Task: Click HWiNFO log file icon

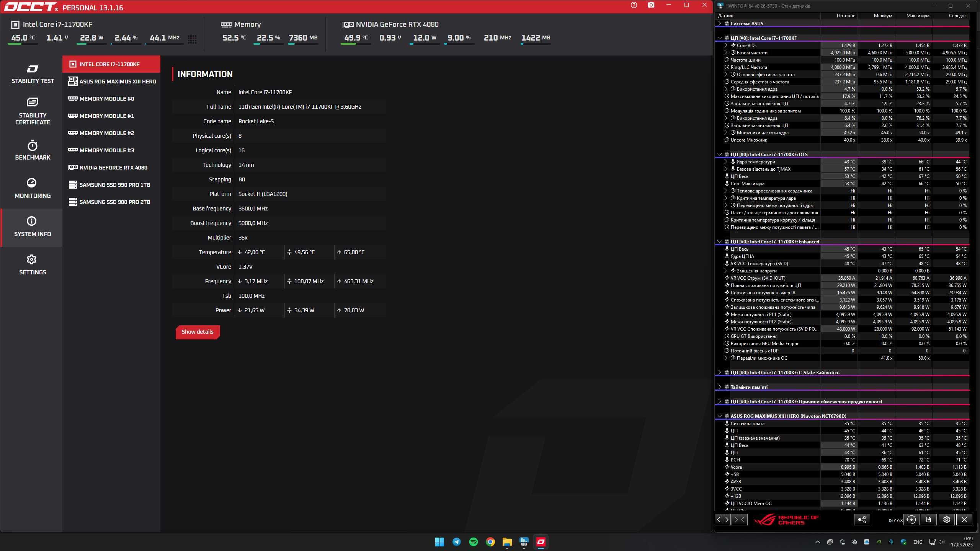Action: [x=928, y=520]
